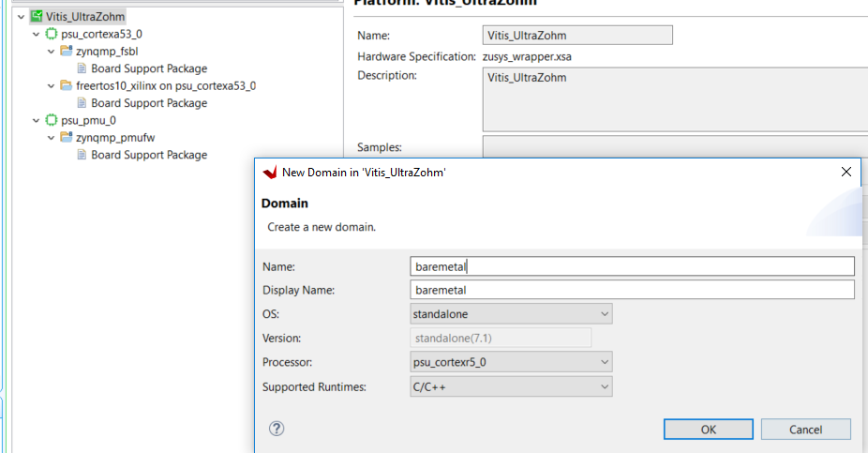Open the help question mark icon
868x453 pixels.
(276, 429)
